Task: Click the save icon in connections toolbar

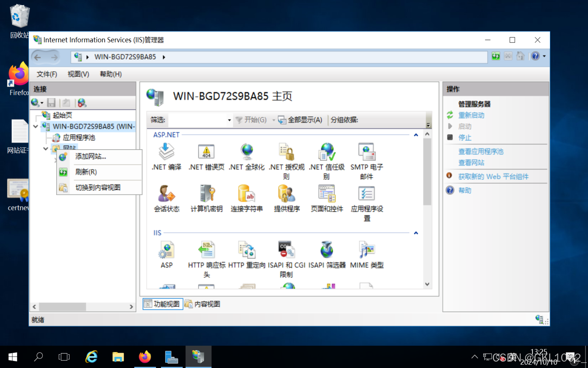Action: [51, 103]
